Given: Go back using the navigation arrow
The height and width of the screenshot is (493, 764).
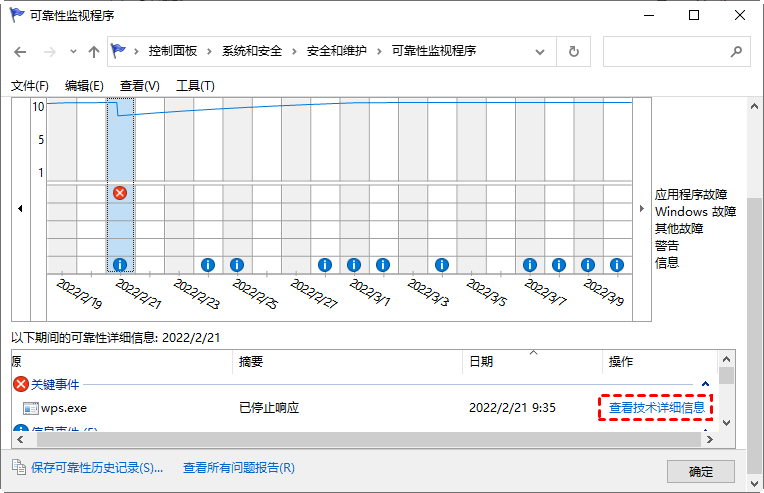Looking at the screenshot, I should point(21,51).
